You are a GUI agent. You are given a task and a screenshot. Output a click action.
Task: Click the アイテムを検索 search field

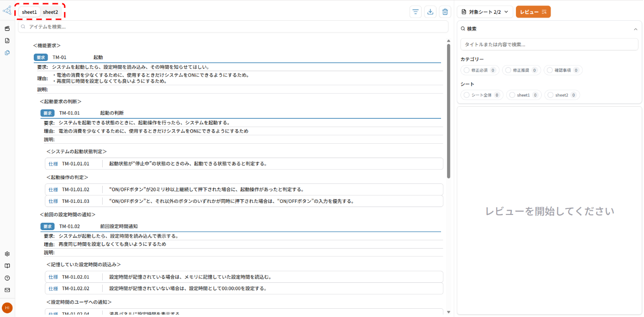pyautogui.click(x=231, y=27)
